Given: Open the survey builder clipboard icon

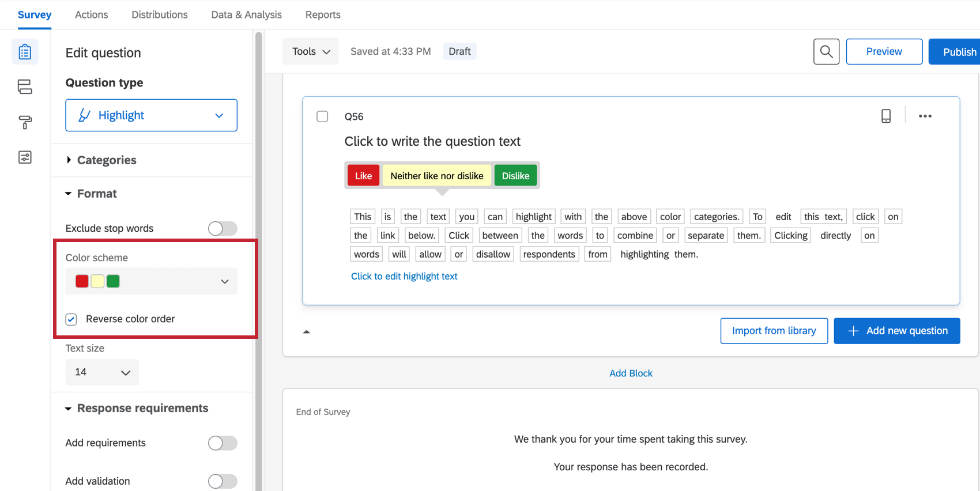Looking at the screenshot, I should click(x=25, y=52).
